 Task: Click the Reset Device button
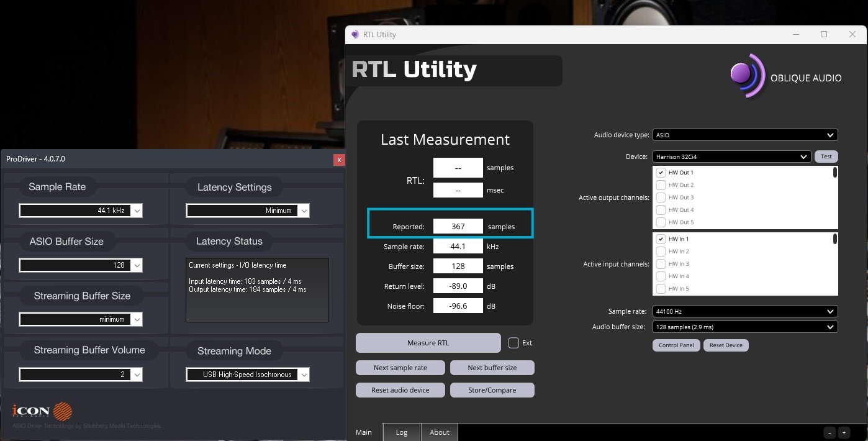coord(726,345)
